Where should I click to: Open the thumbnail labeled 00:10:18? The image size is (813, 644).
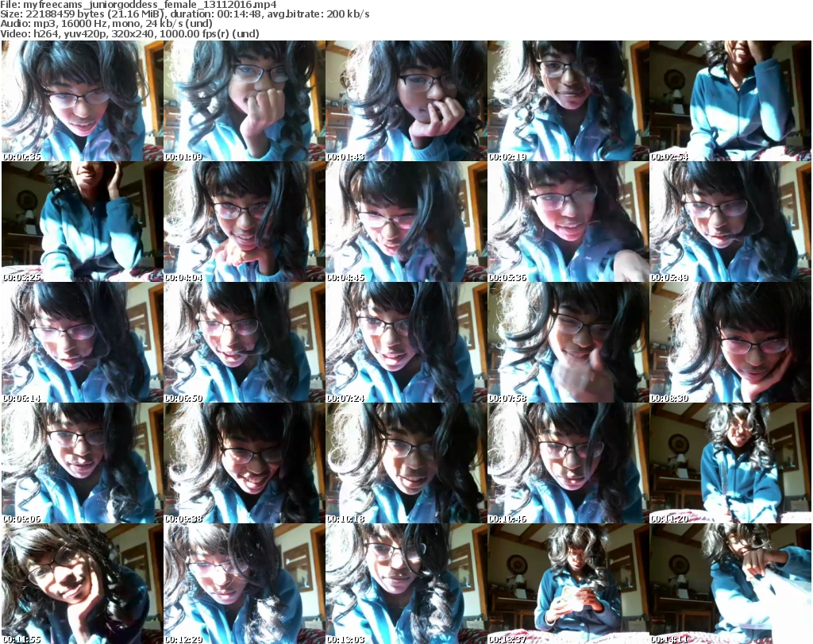(406, 463)
